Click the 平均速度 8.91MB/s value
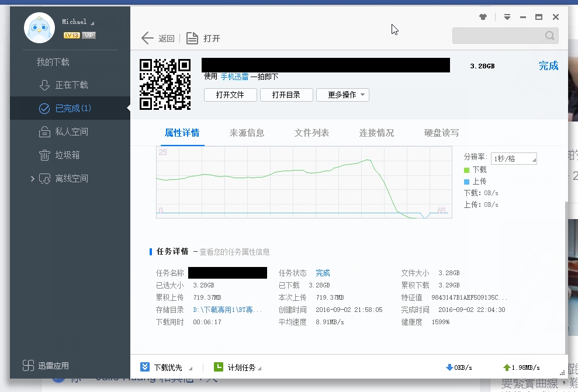 tap(330, 322)
